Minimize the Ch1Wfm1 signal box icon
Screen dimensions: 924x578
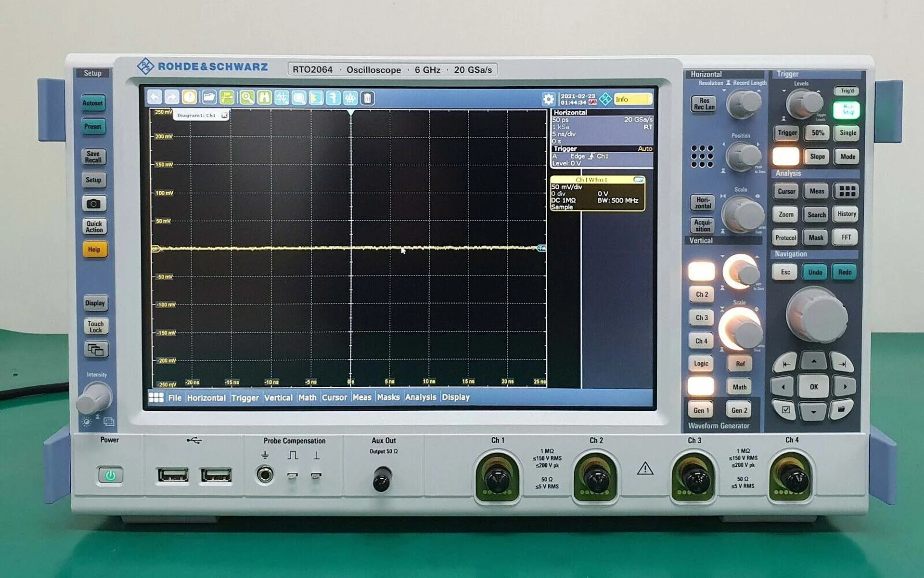click(x=639, y=180)
